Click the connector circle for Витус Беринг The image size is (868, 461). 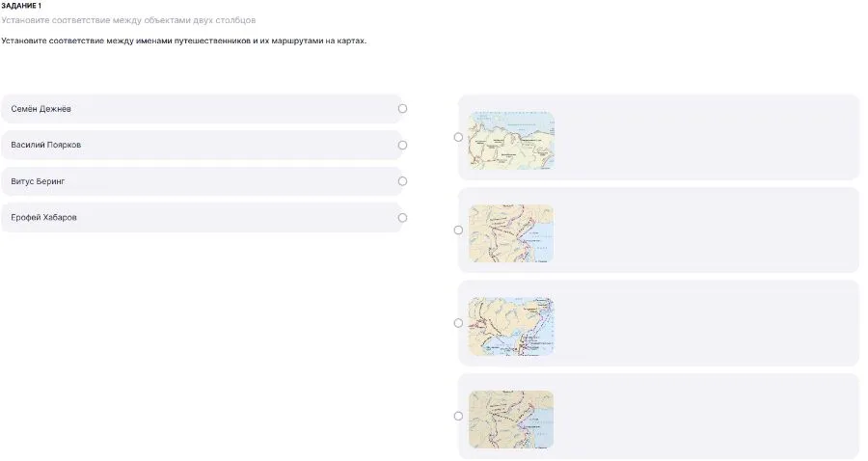(402, 181)
